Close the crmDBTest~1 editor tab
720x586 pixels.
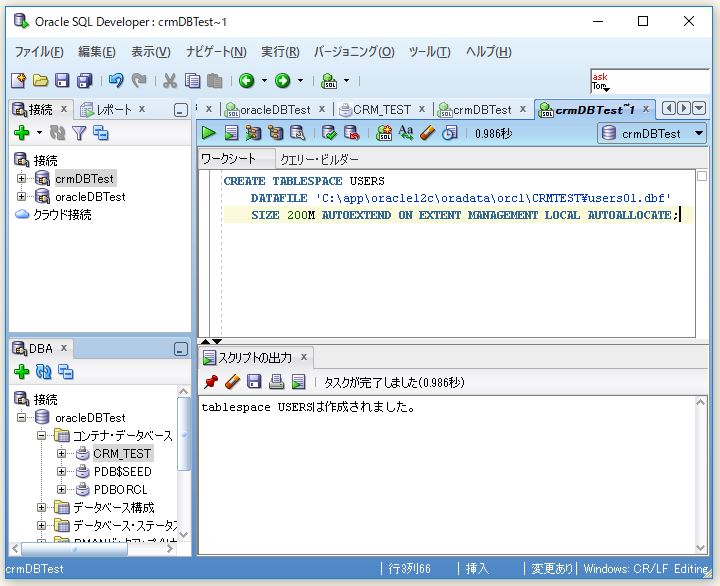pyautogui.click(x=646, y=109)
